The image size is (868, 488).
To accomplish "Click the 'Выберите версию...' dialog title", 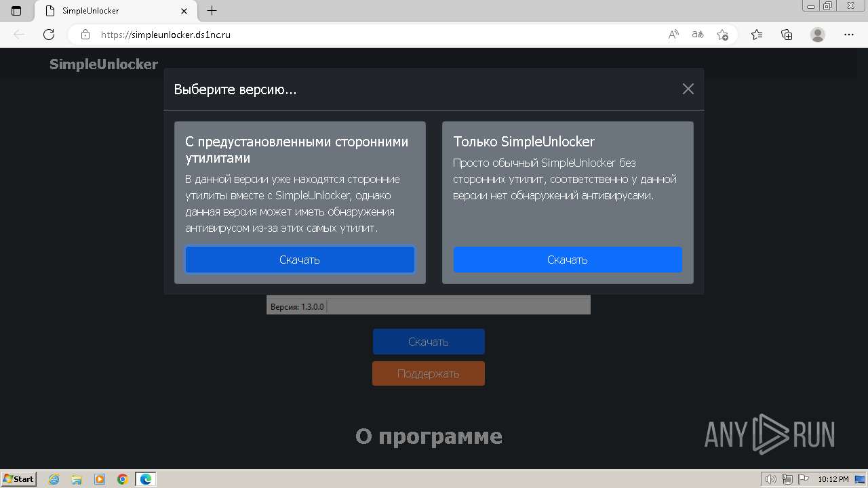I will 235,89.
